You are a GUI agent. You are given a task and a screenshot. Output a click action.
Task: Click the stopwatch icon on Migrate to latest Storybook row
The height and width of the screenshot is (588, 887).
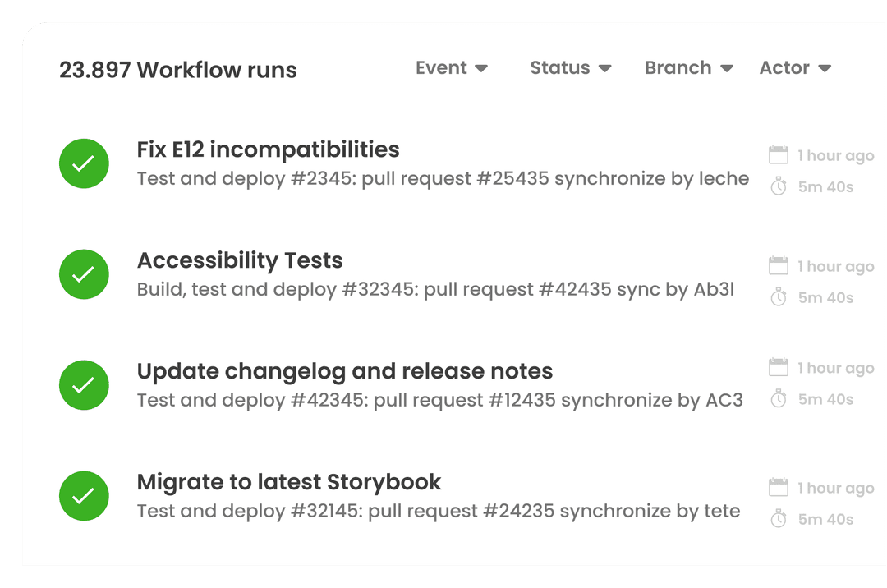[779, 519]
